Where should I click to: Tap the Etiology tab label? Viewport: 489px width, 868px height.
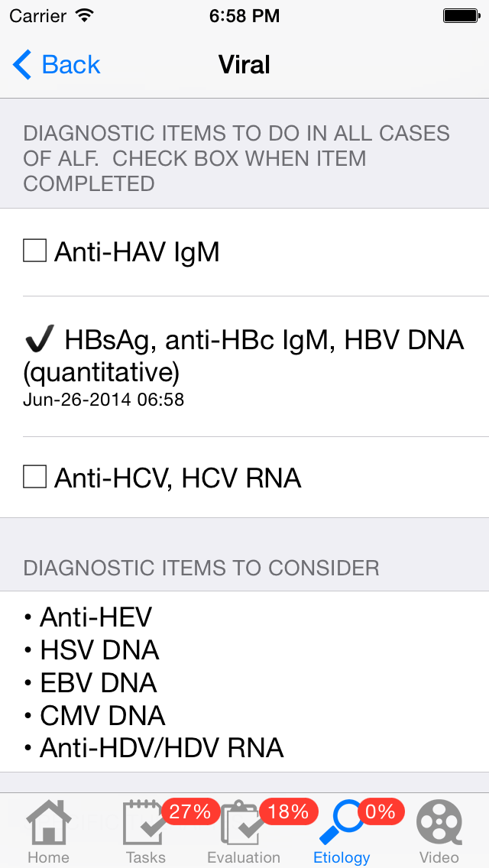click(342, 857)
